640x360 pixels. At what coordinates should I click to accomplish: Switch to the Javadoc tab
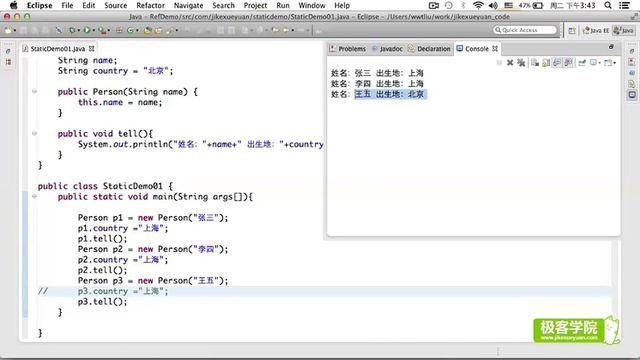(387, 49)
